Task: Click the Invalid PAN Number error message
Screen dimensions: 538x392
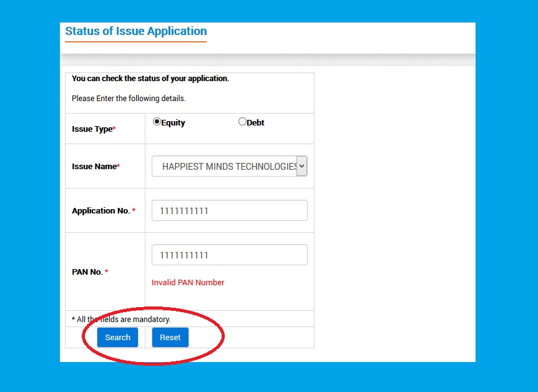Action: coord(188,282)
